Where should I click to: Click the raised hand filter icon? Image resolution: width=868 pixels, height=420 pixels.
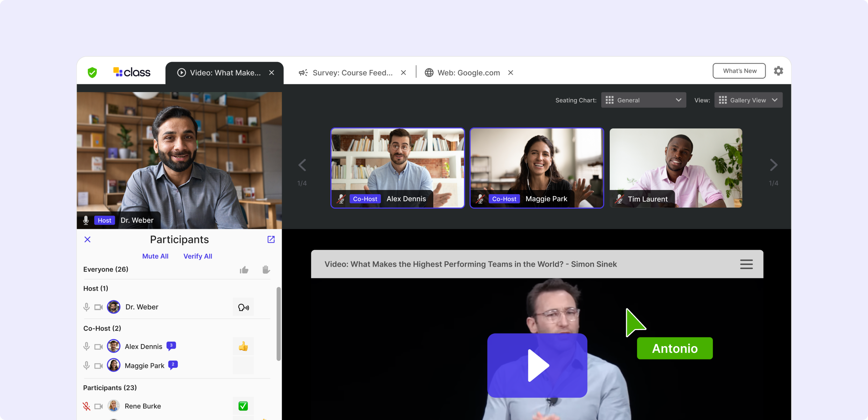pyautogui.click(x=266, y=269)
